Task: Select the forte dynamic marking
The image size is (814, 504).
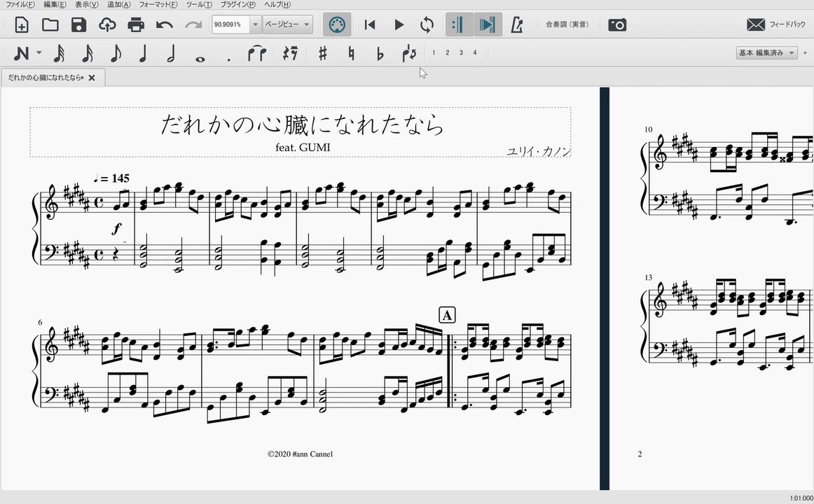Action: coord(117,228)
